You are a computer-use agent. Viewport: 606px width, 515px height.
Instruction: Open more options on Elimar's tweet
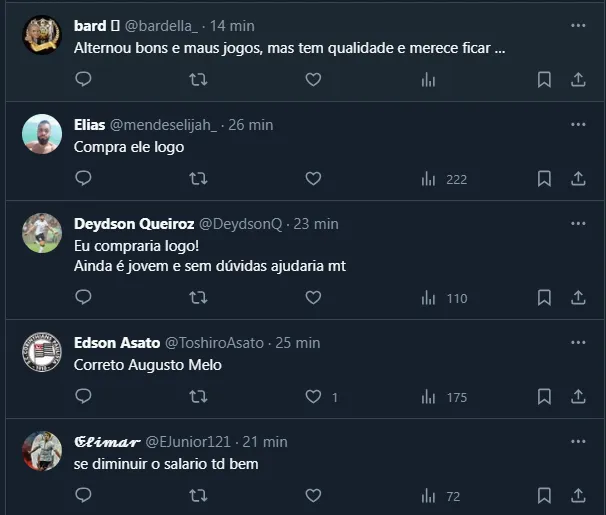pyautogui.click(x=578, y=440)
